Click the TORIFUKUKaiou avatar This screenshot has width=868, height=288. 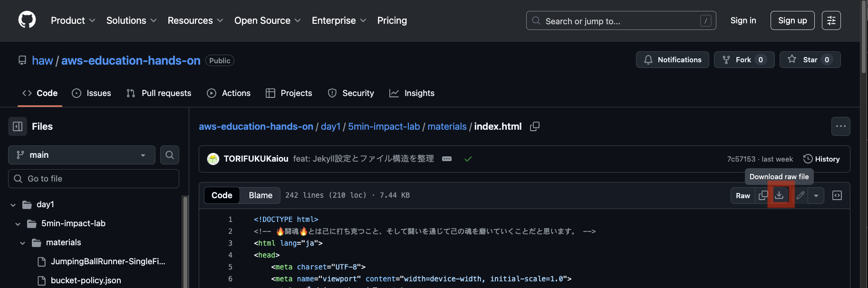pyautogui.click(x=213, y=159)
